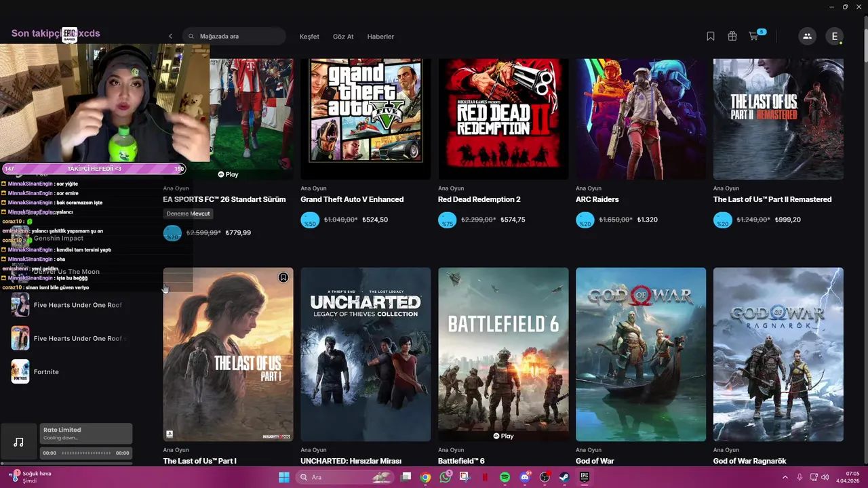The width and height of the screenshot is (868, 488).
Task: Click the ₺574,75 price text
Action: [x=513, y=220]
